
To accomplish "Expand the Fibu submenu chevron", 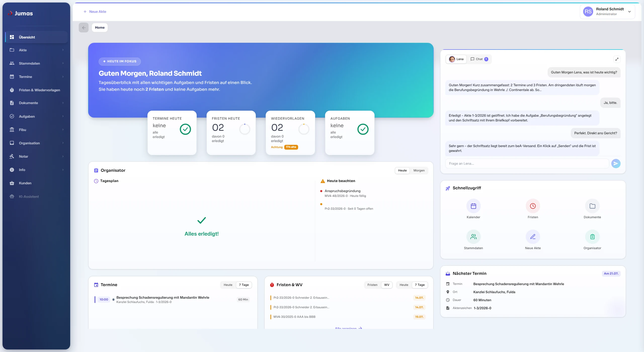I will click(x=63, y=130).
